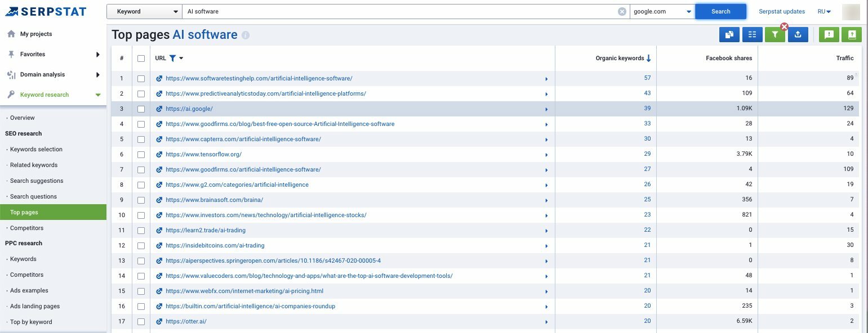Click the Favorites pin icon
The height and width of the screenshot is (333, 868).
point(11,54)
